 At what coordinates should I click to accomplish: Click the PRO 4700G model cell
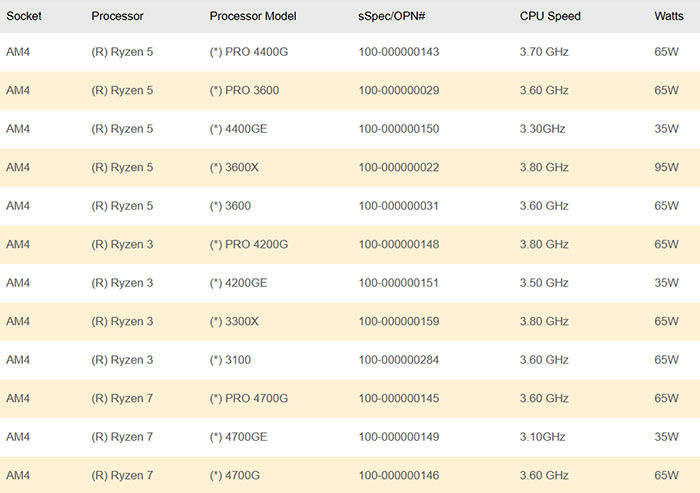249,398
